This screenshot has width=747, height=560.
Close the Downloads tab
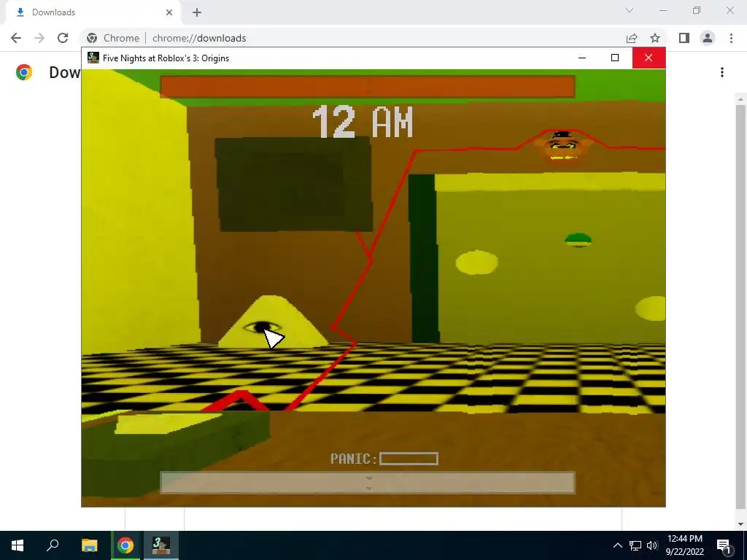(x=169, y=12)
